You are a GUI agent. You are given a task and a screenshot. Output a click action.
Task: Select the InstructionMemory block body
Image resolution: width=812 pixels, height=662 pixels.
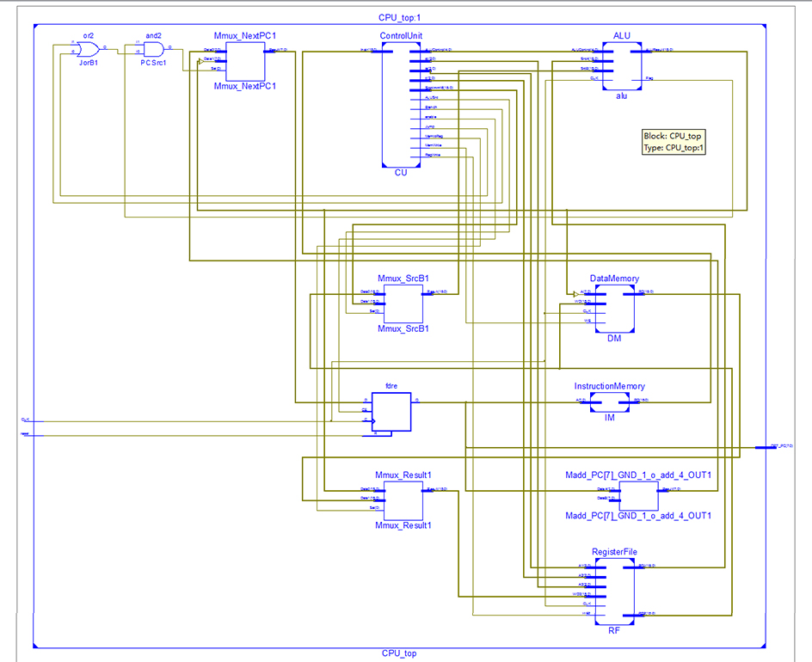(x=610, y=402)
